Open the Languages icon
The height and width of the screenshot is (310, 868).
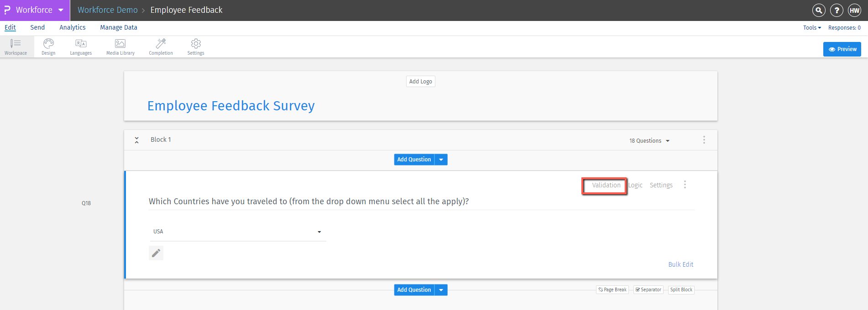point(81,47)
